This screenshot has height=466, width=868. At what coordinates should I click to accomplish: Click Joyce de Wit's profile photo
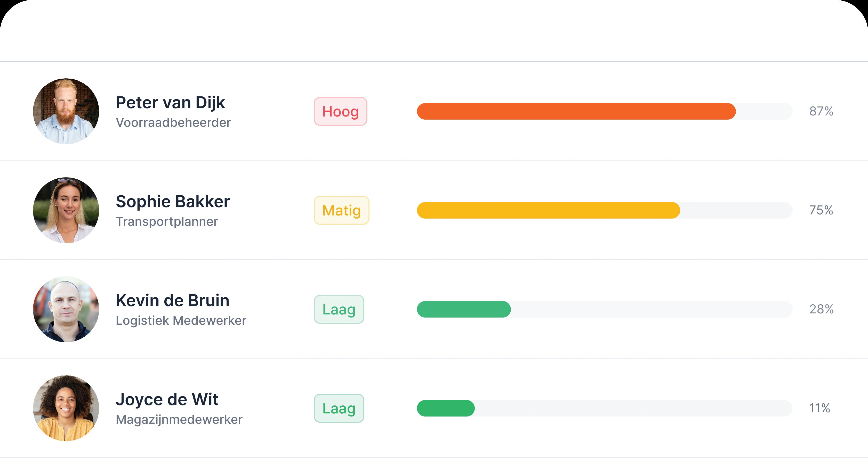[x=66, y=409]
